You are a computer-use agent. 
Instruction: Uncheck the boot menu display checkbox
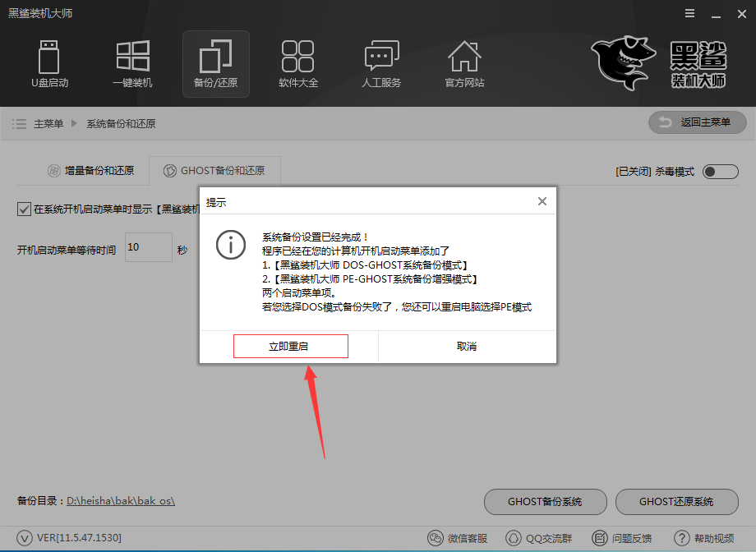pos(23,209)
